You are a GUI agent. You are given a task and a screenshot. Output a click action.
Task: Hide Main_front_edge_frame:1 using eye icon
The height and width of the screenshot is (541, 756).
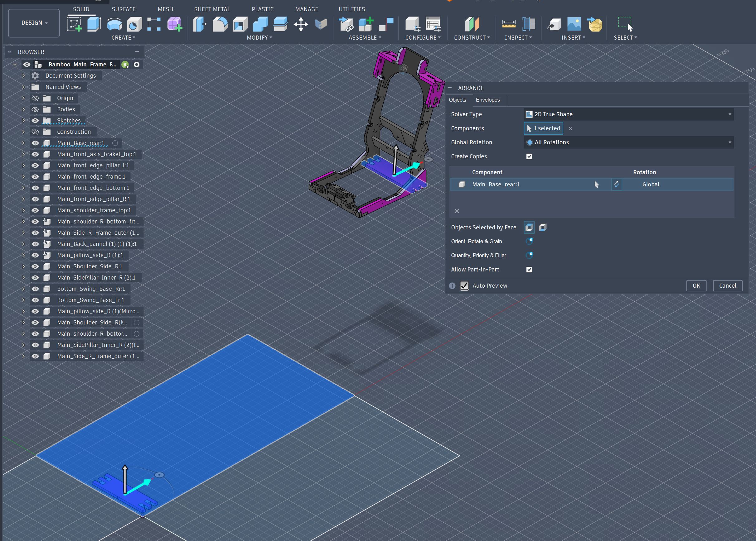(x=35, y=177)
